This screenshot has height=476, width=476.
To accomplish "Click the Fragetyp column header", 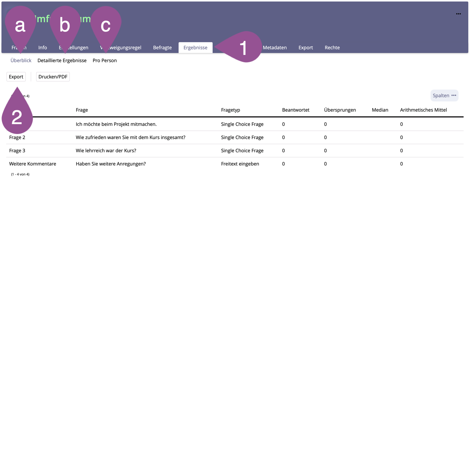I will click(230, 110).
